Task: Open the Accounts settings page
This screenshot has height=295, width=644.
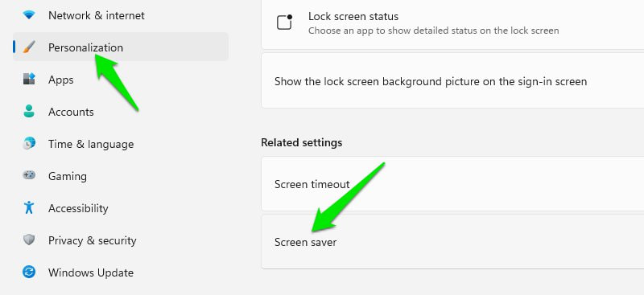Action: pyautogui.click(x=120, y=111)
